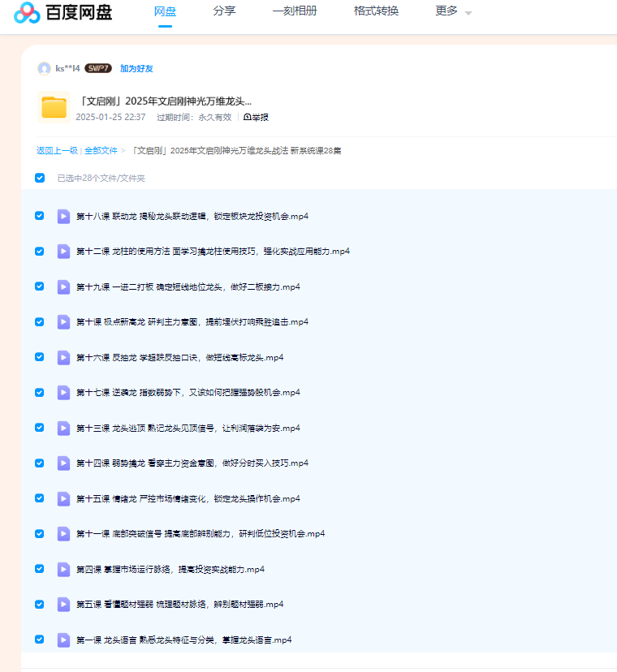Click the 举报 report link text
This screenshot has width=617, height=672.
[x=261, y=117]
